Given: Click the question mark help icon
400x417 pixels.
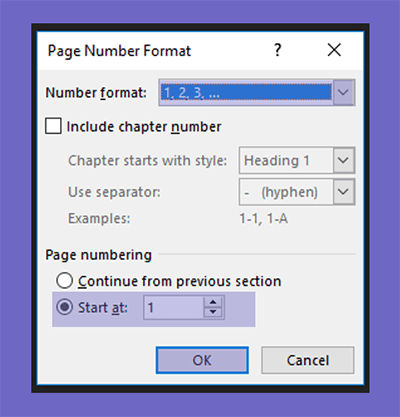Looking at the screenshot, I should click(278, 50).
